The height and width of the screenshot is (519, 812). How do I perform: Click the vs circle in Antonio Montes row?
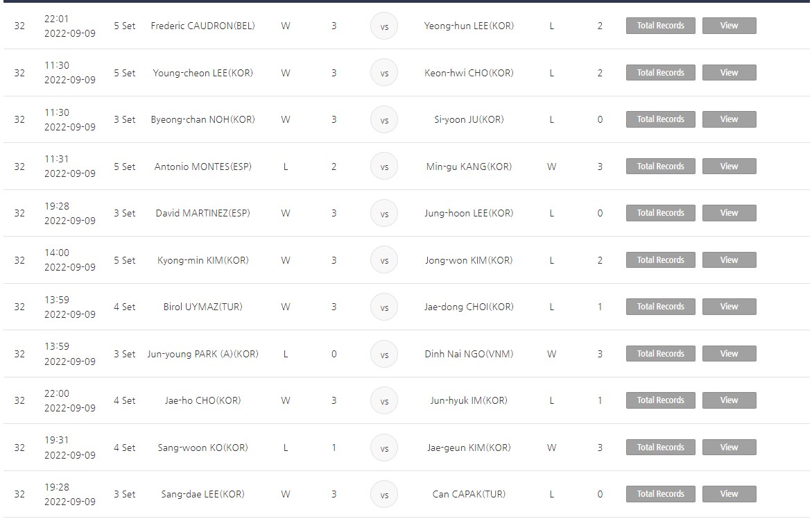click(x=384, y=167)
